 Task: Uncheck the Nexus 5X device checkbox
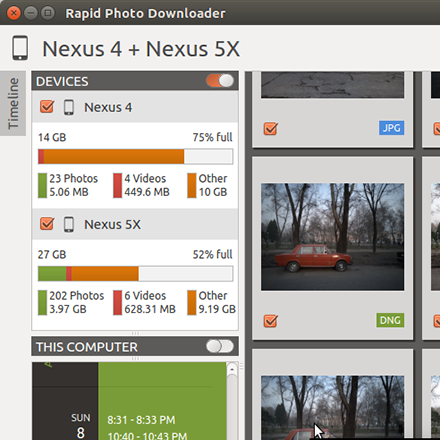(47, 224)
